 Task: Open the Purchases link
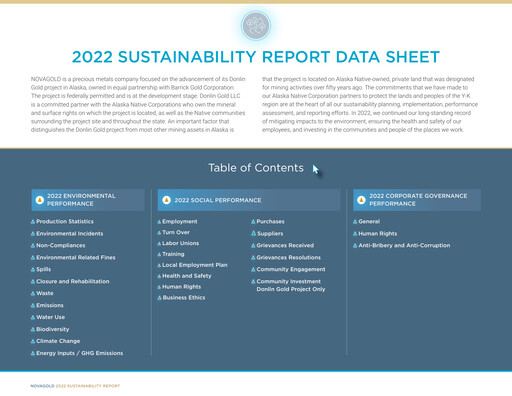point(270,221)
